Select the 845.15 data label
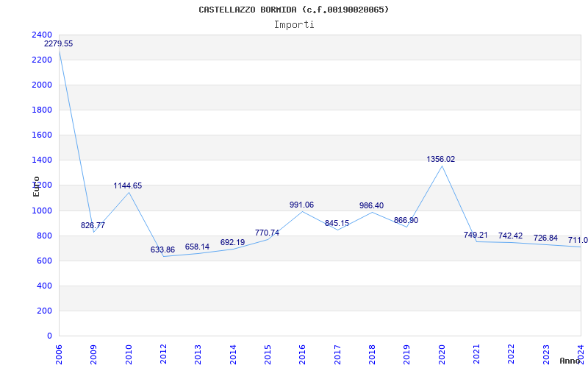 click(x=337, y=224)
